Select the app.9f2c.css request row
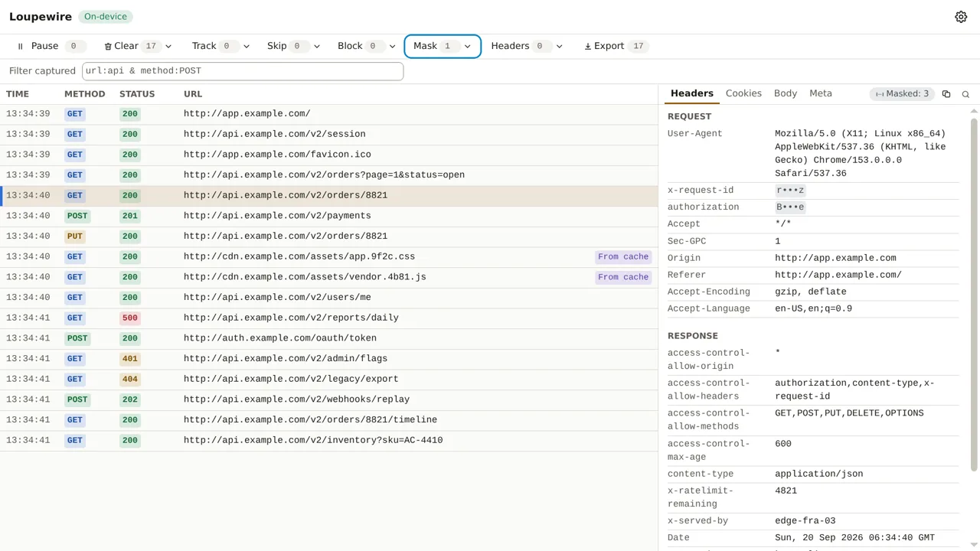This screenshot has width=980, height=551. coord(329,257)
